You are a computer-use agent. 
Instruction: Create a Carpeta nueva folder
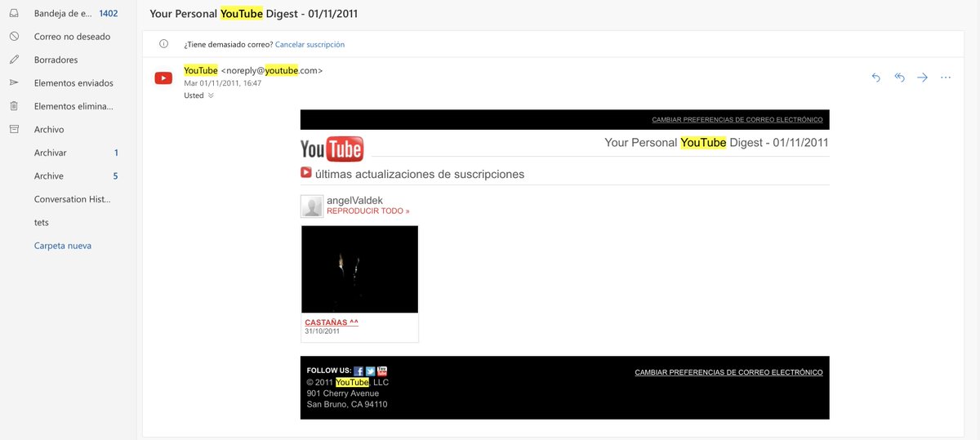(62, 246)
